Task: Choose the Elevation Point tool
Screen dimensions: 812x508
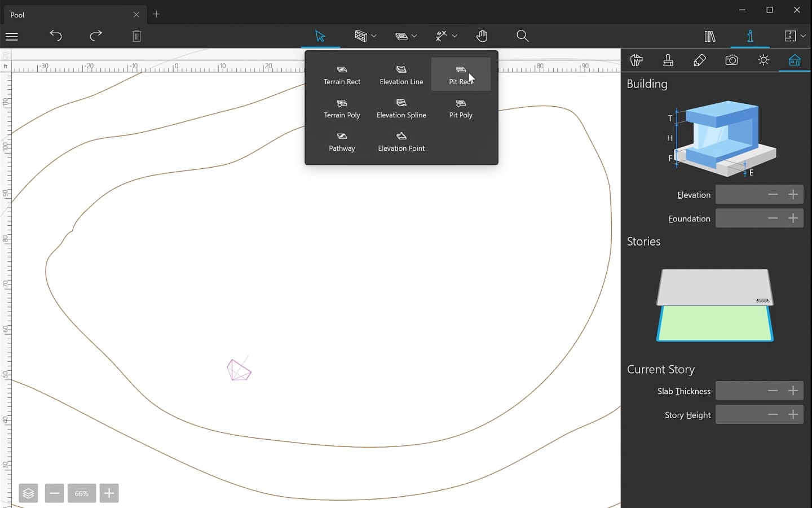Action: 401,142
